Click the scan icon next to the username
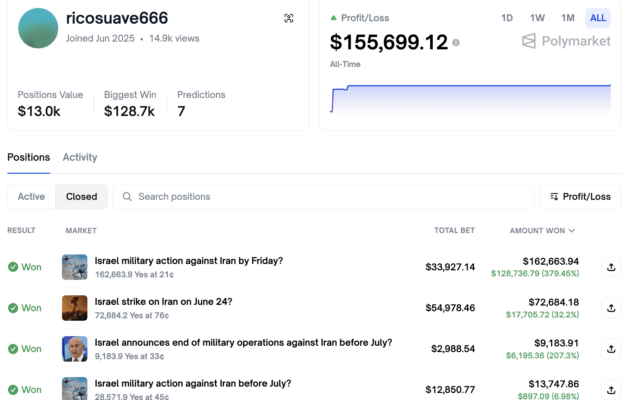This screenshot has height=400, width=640. point(289,18)
